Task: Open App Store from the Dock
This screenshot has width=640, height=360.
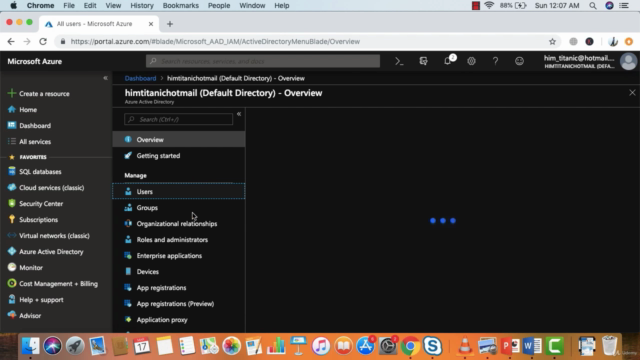Action: [x=365, y=346]
